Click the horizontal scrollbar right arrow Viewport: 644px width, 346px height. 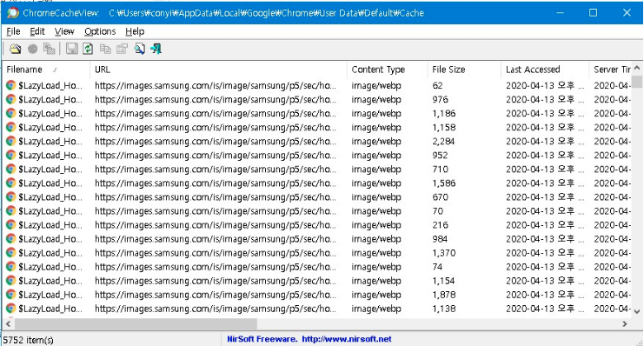(625, 323)
